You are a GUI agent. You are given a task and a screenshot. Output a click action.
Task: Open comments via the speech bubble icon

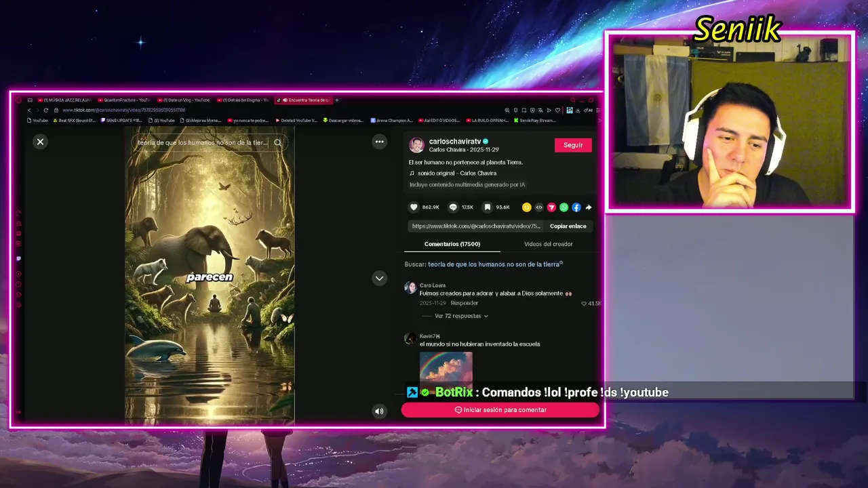(453, 207)
